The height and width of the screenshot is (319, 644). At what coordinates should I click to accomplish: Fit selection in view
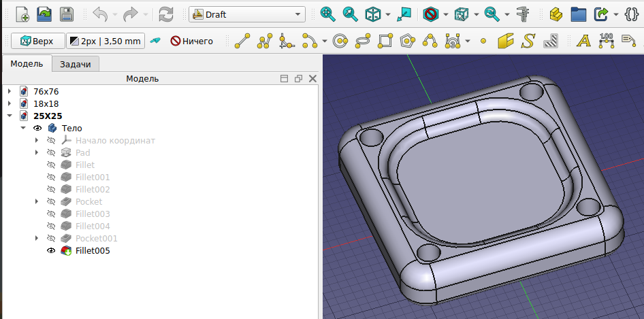tap(350, 14)
